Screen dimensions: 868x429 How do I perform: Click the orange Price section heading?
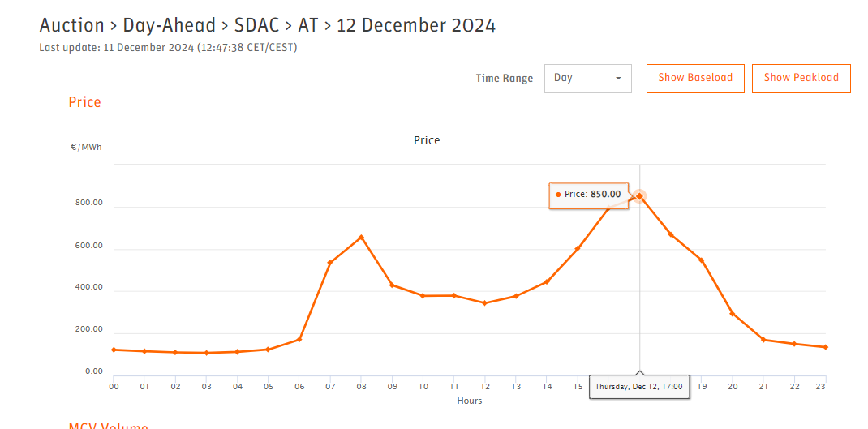click(x=84, y=102)
